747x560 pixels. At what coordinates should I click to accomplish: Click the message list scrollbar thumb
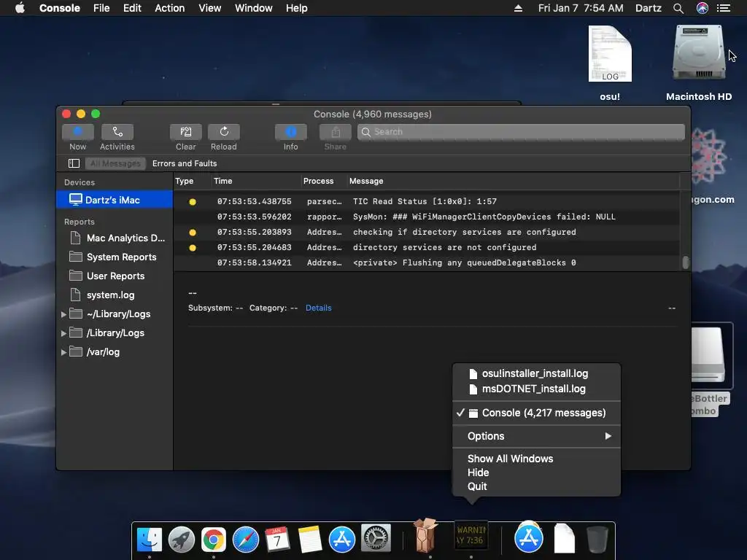point(686,262)
